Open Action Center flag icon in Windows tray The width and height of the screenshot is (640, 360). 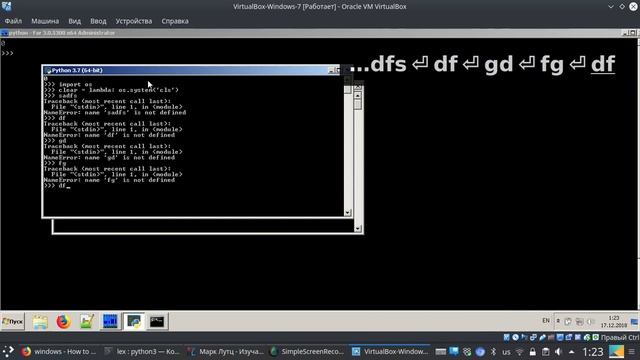pyautogui.click(x=568, y=322)
